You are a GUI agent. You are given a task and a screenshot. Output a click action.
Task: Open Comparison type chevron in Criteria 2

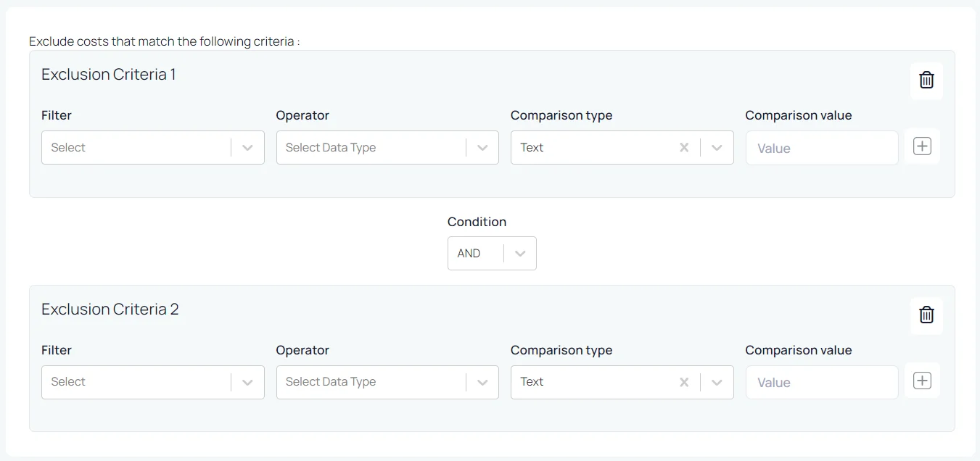click(x=717, y=382)
